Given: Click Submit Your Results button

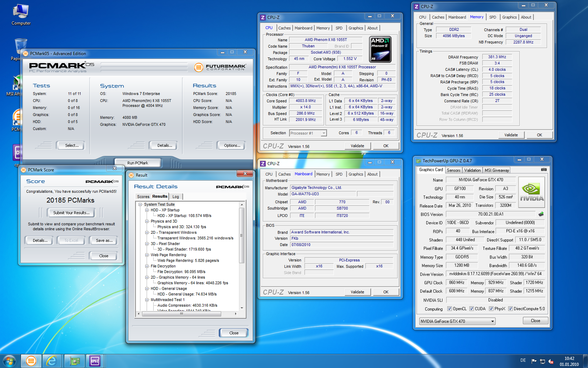Looking at the screenshot, I should (x=71, y=213).
